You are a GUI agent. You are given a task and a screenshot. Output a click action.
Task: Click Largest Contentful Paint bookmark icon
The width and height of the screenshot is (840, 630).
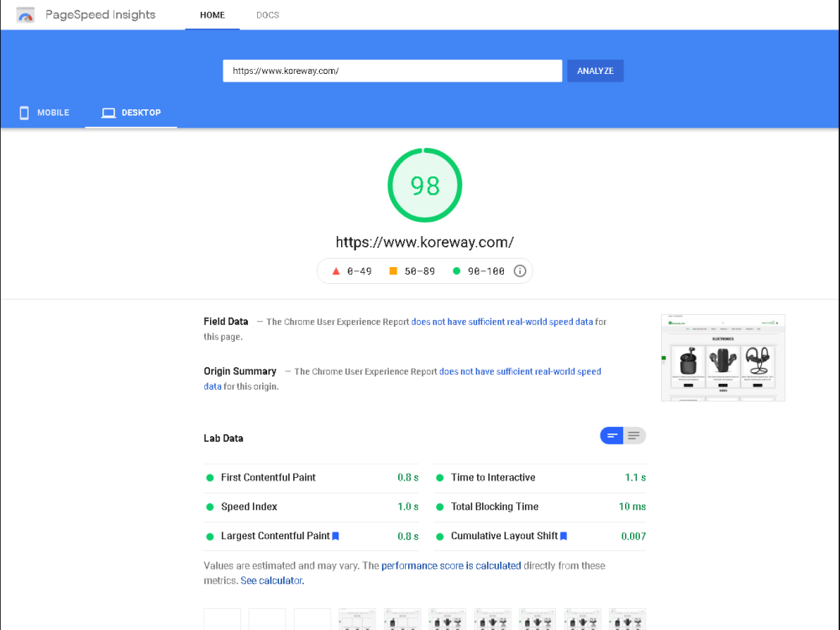click(336, 536)
